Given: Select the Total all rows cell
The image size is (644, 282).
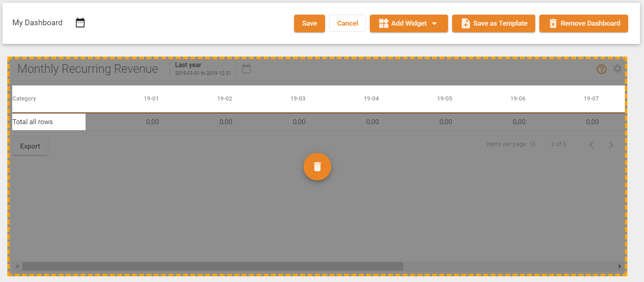Looking at the screenshot, I should [49, 122].
